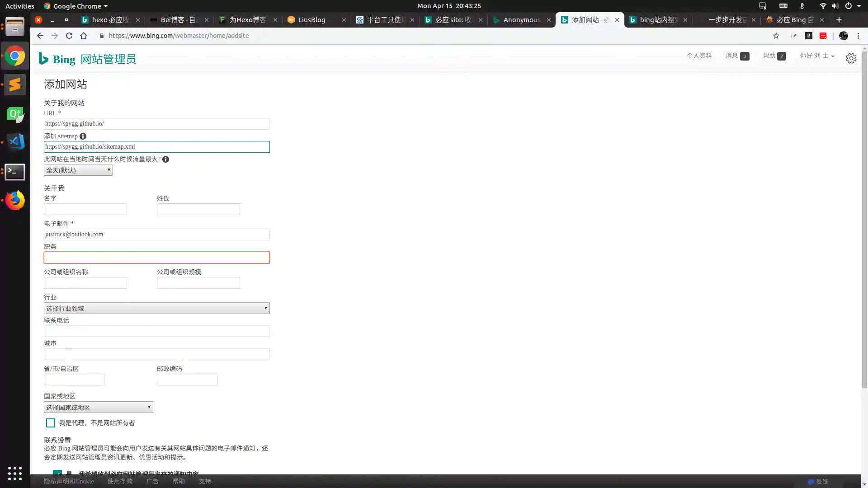Open Qt Creator from dock
The height and width of the screenshot is (488, 868).
(x=15, y=114)
